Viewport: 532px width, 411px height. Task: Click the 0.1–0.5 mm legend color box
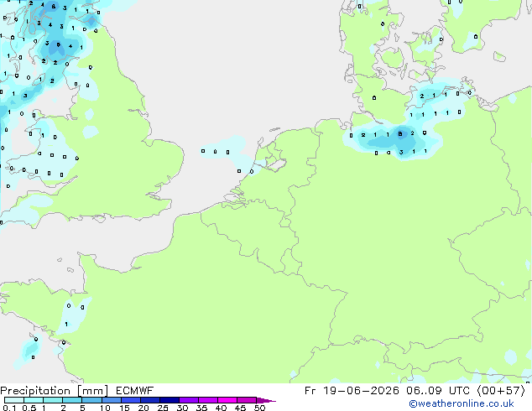pyautogui.click(x=14, y=400)
